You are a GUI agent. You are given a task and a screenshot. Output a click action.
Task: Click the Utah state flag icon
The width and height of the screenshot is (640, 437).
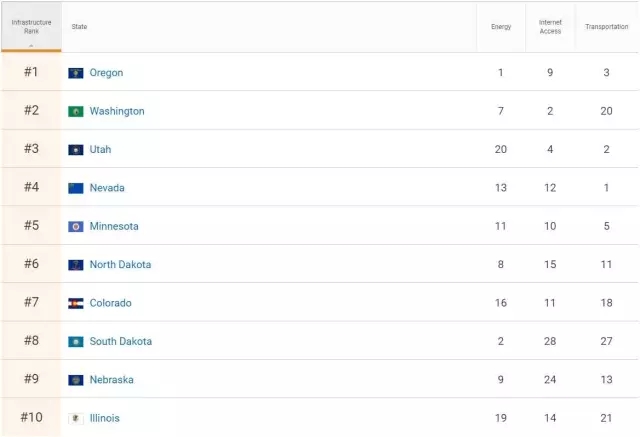76,150
